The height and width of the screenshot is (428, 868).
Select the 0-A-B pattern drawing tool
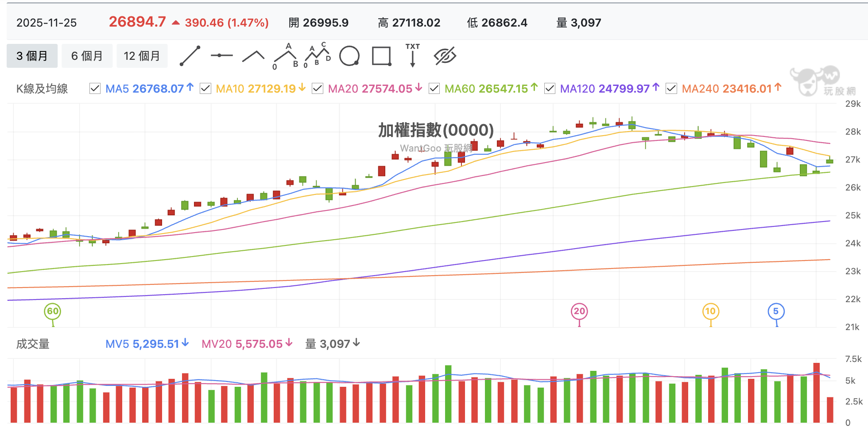[x=286, y=56]
